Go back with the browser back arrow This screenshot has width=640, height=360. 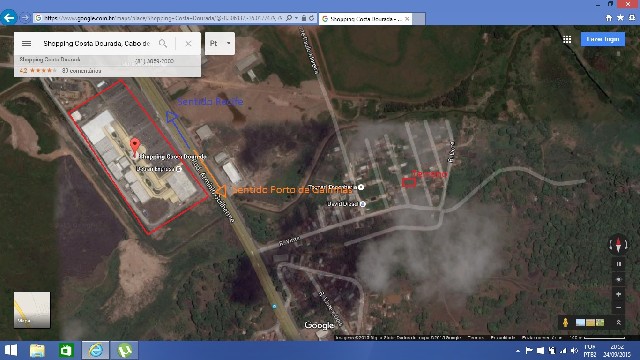[x=9, y=18]
